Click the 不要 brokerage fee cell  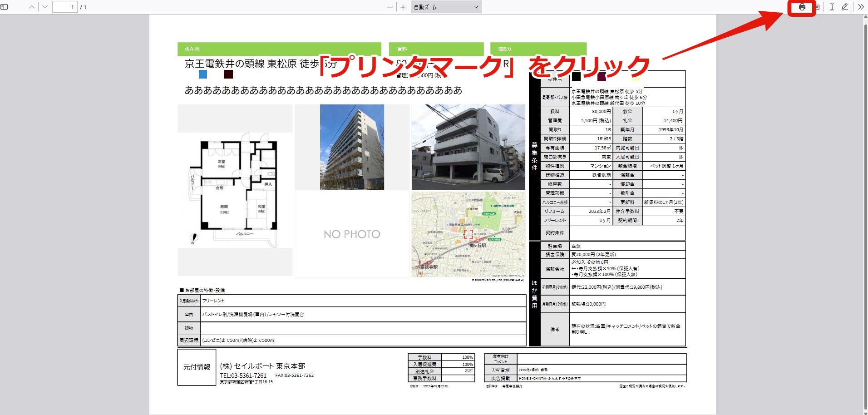664,211
